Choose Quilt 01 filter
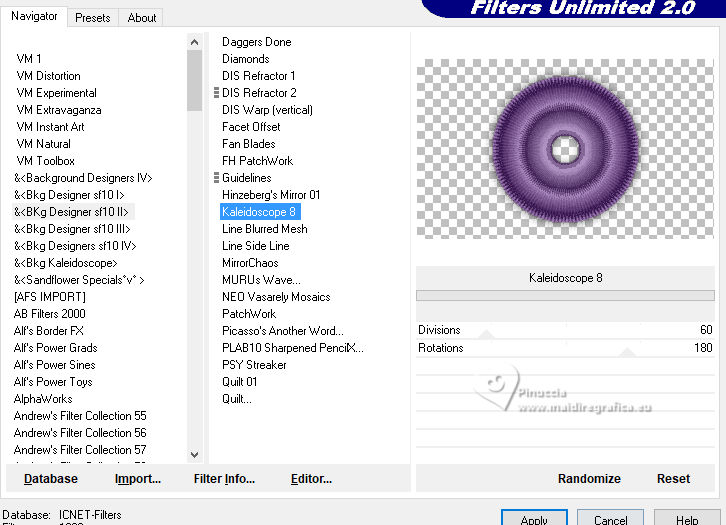The height and width of the screenshot is (525, 726). coord(239,382)
